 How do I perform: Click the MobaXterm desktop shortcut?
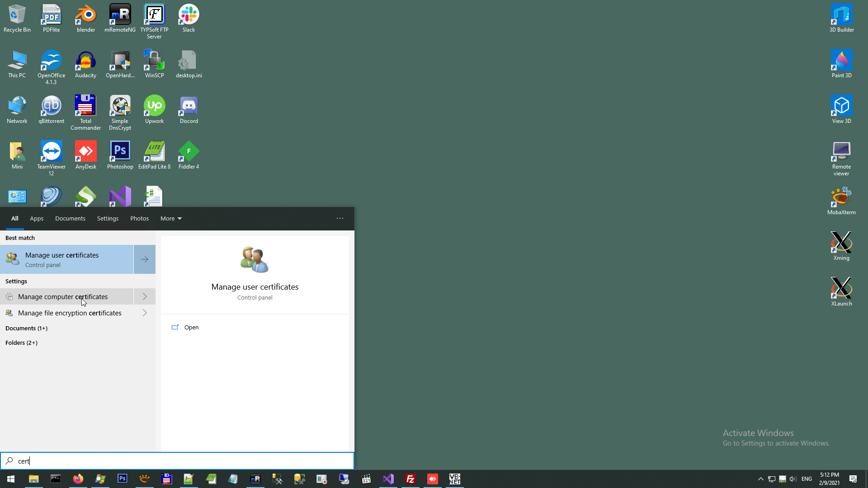click(x=841, y=202)
